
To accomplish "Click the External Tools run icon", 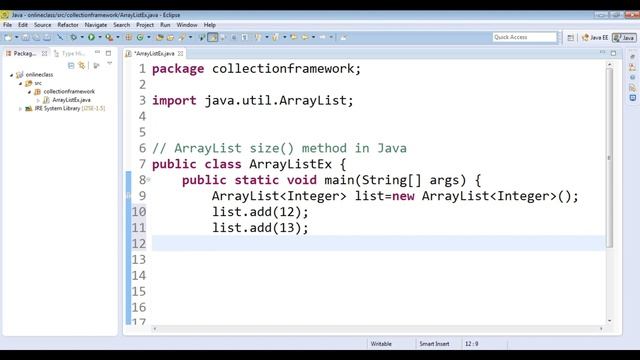I will click(109, 37).
